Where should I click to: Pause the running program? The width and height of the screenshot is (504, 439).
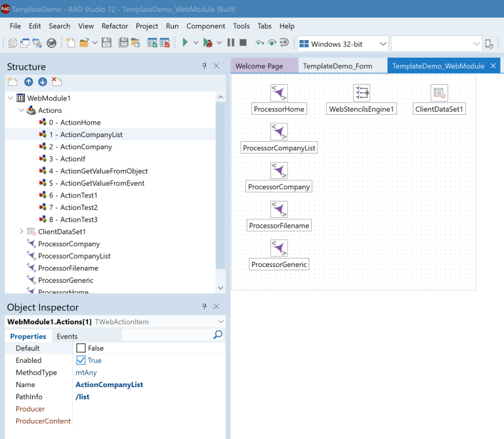click(x=231, y=43)
